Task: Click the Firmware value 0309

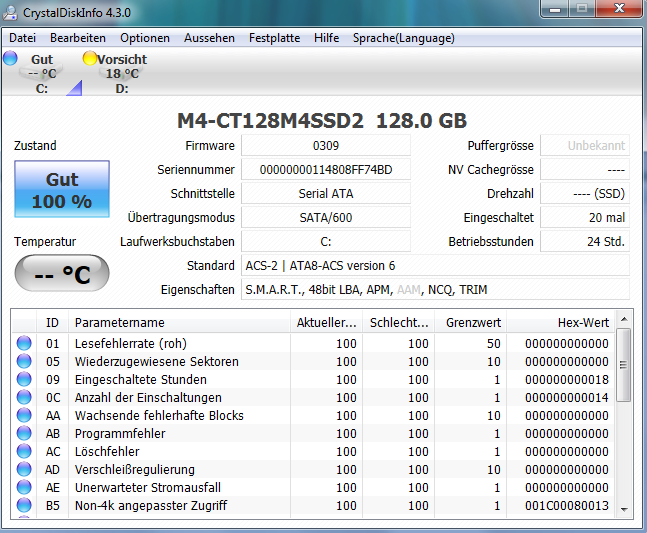Action: pos(326,146)
